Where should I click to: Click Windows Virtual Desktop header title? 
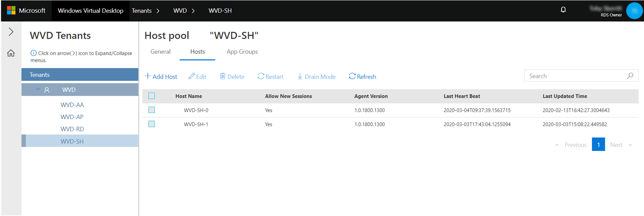tap(90, 11)
